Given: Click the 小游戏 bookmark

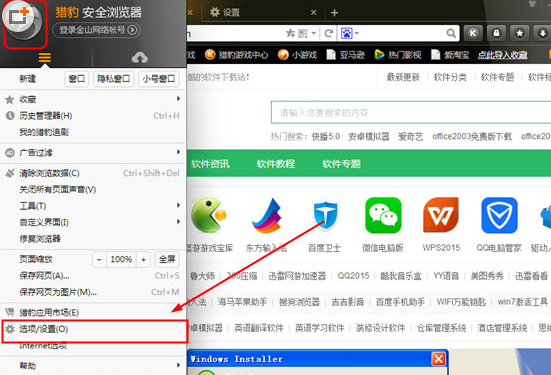Looking at the screenshot, I should [297, 55].
